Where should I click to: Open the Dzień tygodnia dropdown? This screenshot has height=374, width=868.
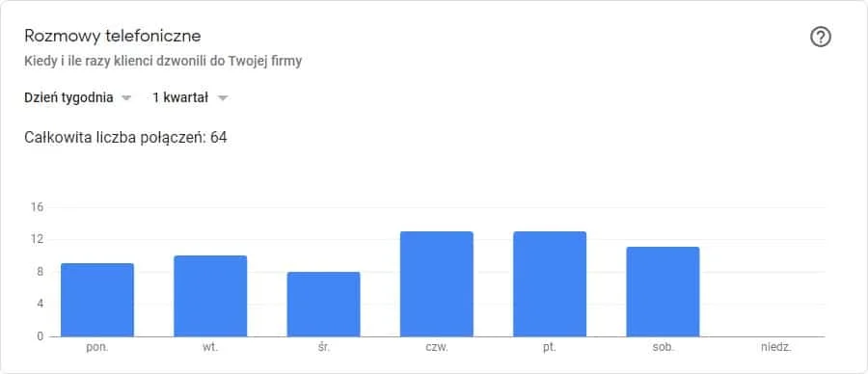click(x=77, y=98)
